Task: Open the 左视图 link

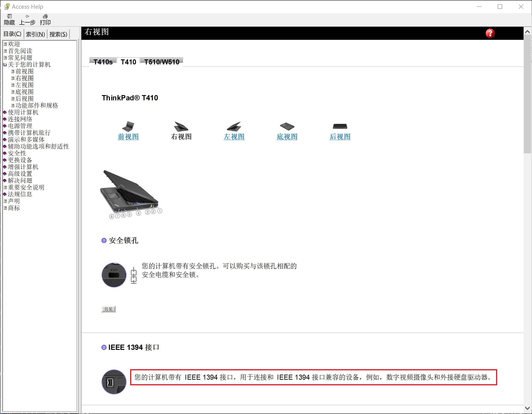Action: 234,137
